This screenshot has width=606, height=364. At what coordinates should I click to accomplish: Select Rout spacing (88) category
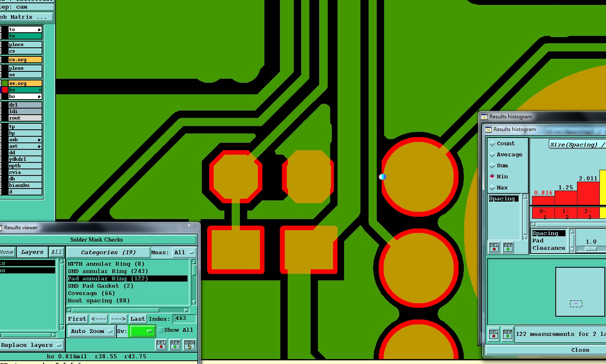point(127,301)
